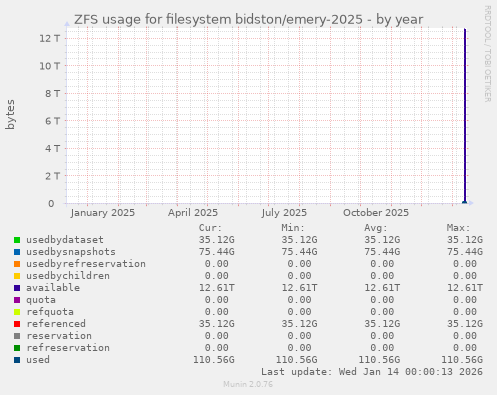Screen dimensions: 497x395
Task: Click the used navy legend swatch
Action: (x=17, y=360)
